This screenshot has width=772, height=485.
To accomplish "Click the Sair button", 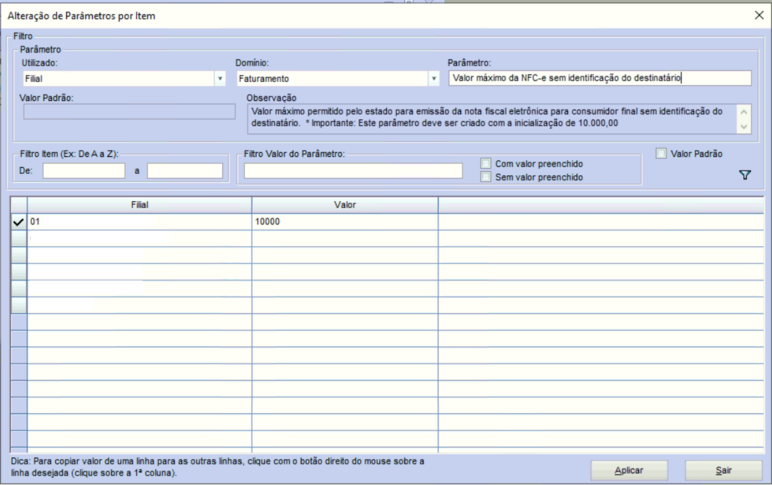I will (x=723, y=470).
